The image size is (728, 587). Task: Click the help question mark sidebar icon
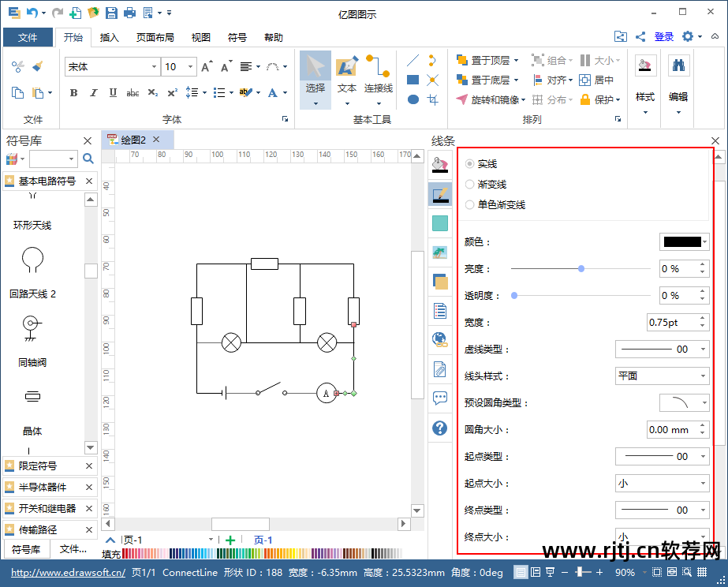pyautogui.click(x=440, y=428)
